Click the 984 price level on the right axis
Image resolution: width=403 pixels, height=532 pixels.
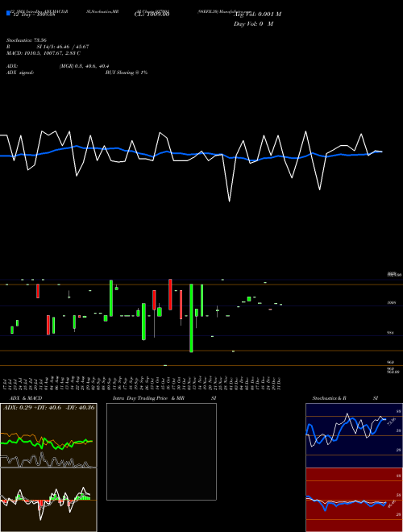[x=390, y=333]
